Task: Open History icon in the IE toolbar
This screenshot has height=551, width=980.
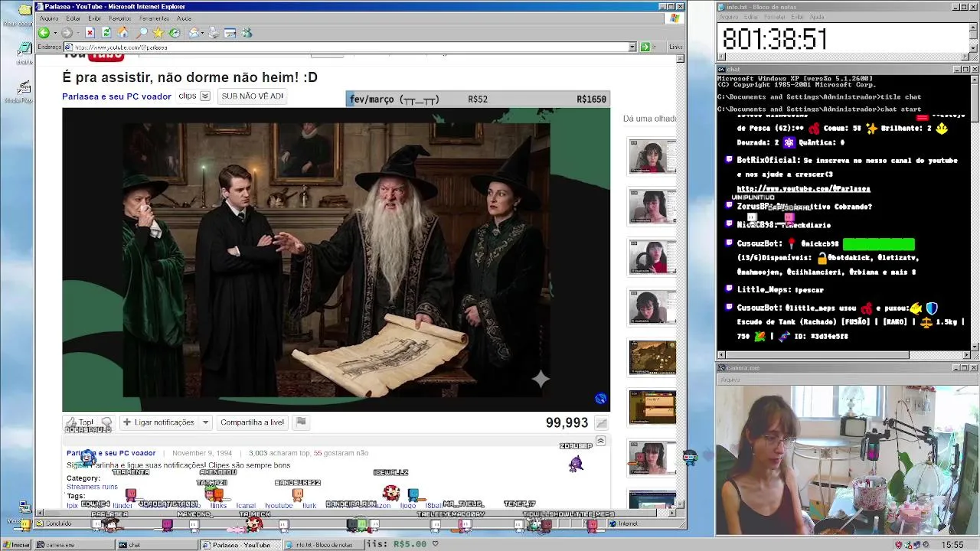Action: click(175, 33)
